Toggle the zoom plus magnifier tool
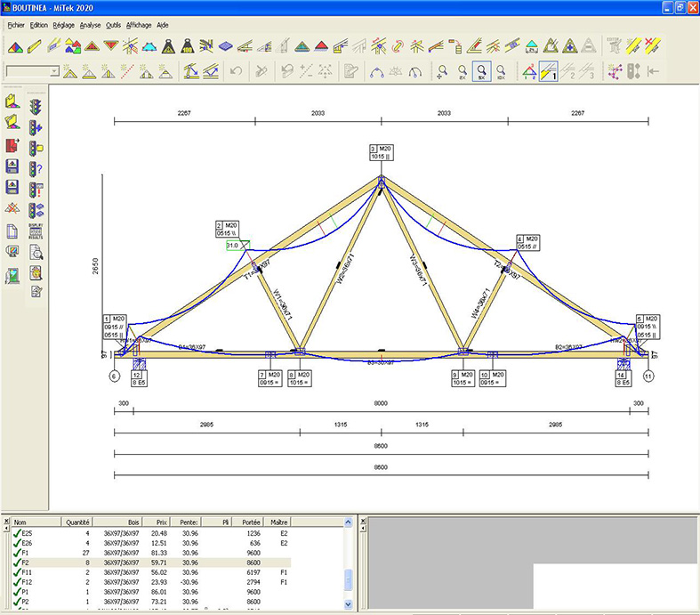Viewport: 700px width, 615px height. tap(442, 71)
